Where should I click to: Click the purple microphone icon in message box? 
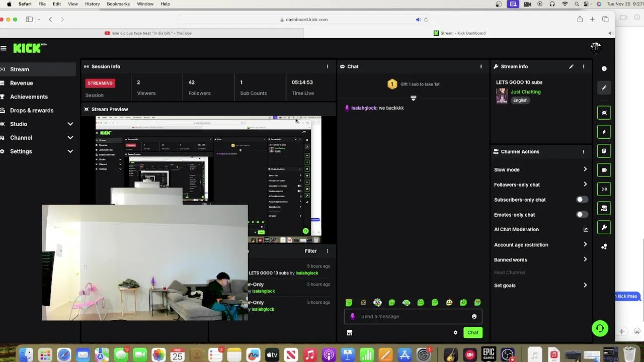(352, 316)
